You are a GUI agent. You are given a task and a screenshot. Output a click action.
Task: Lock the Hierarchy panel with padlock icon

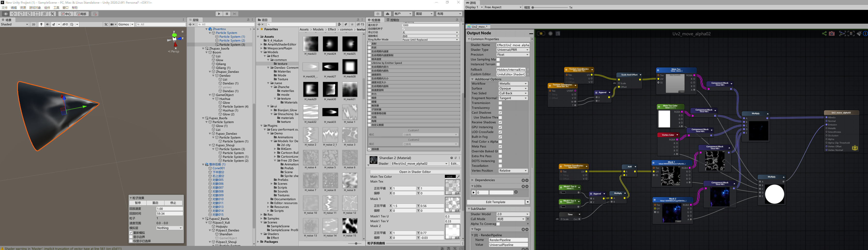point(248,20)
